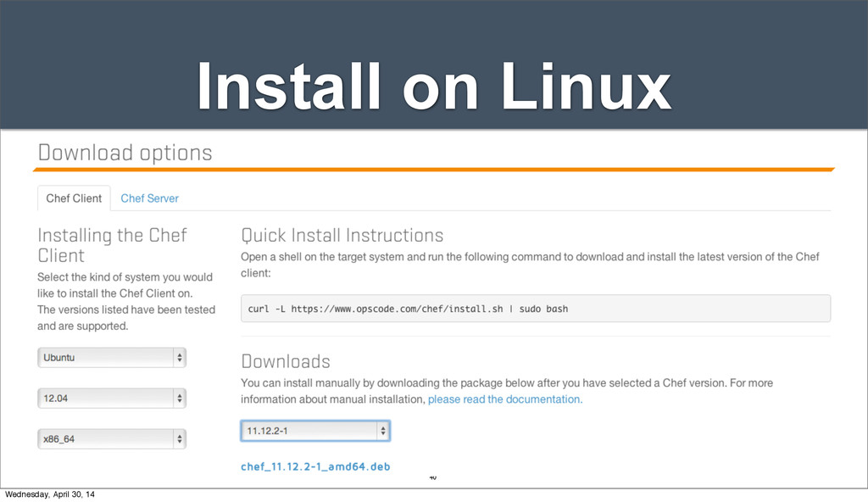Click the 'Quick Install Instructions' heading

click(342, 235)
